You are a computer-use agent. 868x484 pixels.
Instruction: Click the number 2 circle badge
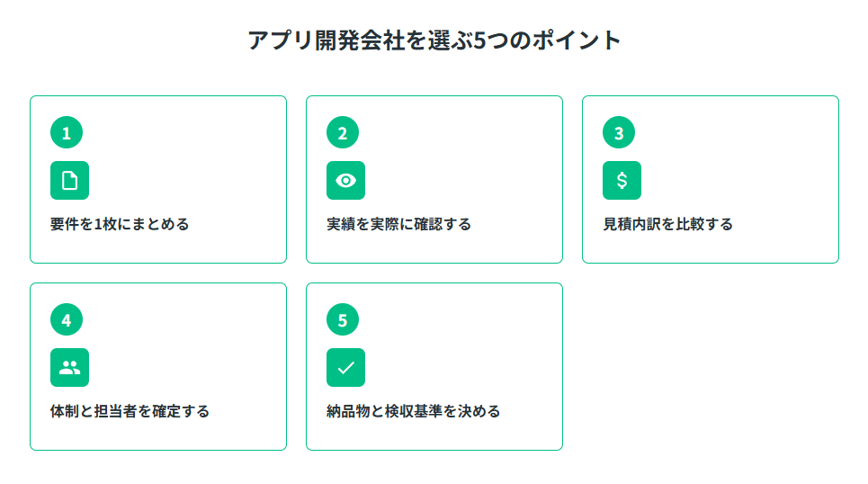[343, 133]
